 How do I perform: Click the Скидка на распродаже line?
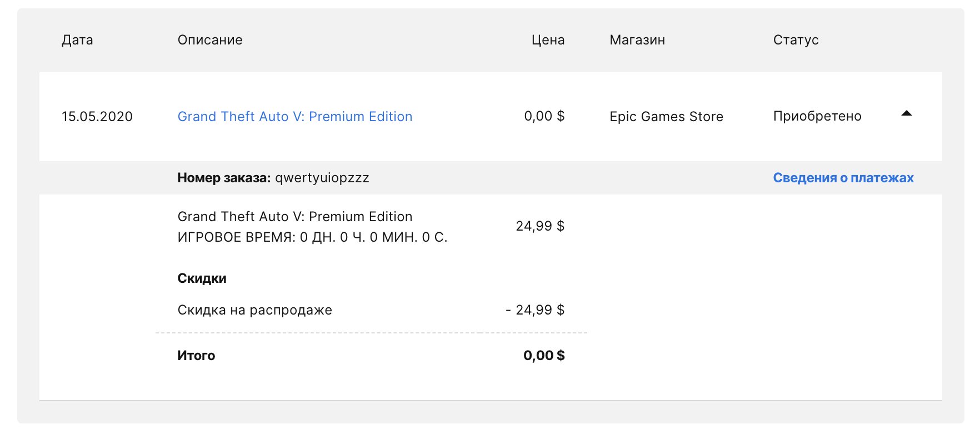click(255, 310)
